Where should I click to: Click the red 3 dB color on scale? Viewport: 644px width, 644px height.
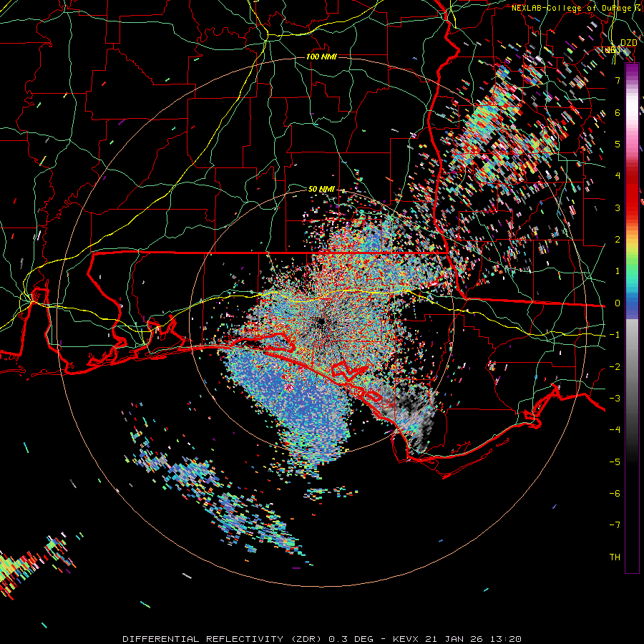[632, 208]
